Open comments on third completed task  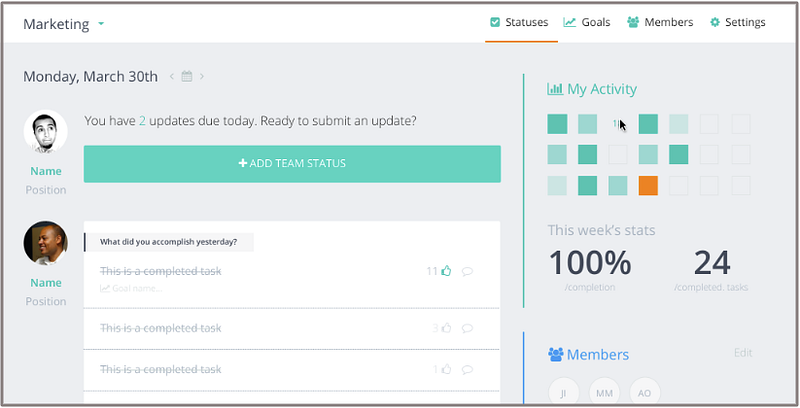[x=467, y=369]
